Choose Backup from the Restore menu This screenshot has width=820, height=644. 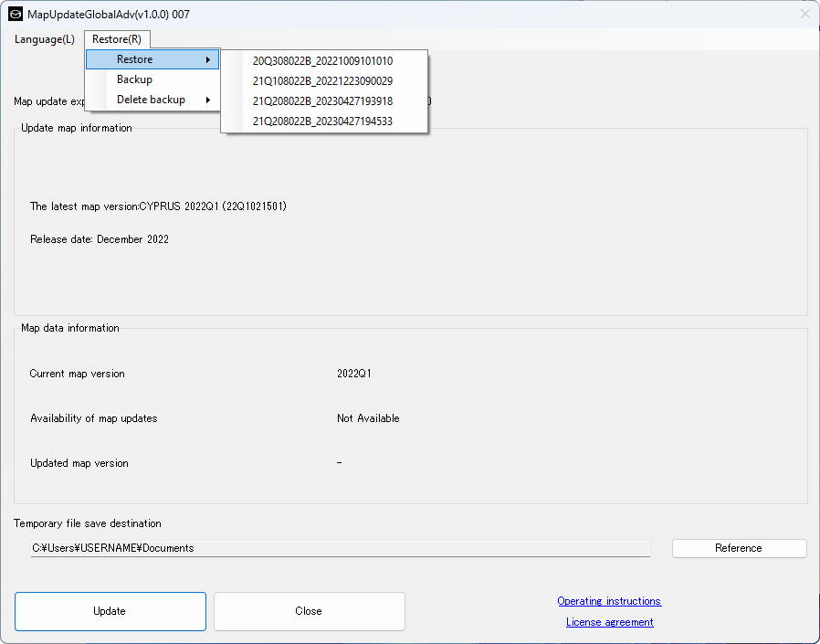(x=135, y=79)
